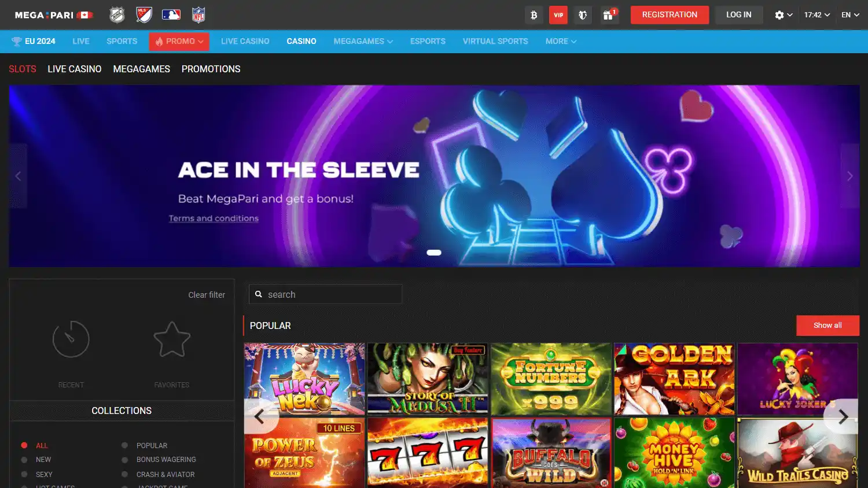Screen dimensions: 868x488
Task: Open the 17:42 time zone dropdown
Action: [x=817, y=15]
